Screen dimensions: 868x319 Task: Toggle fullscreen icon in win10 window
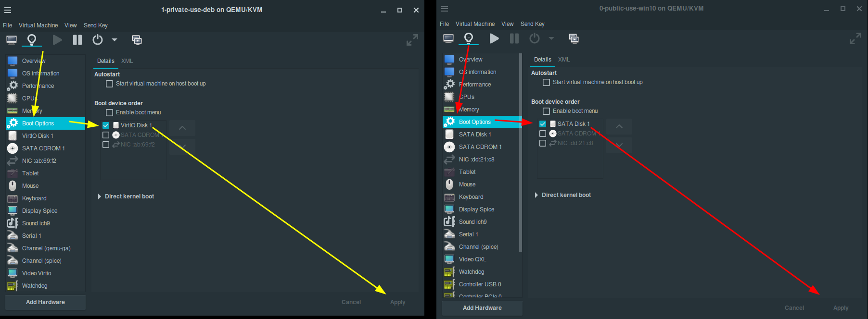855,38
